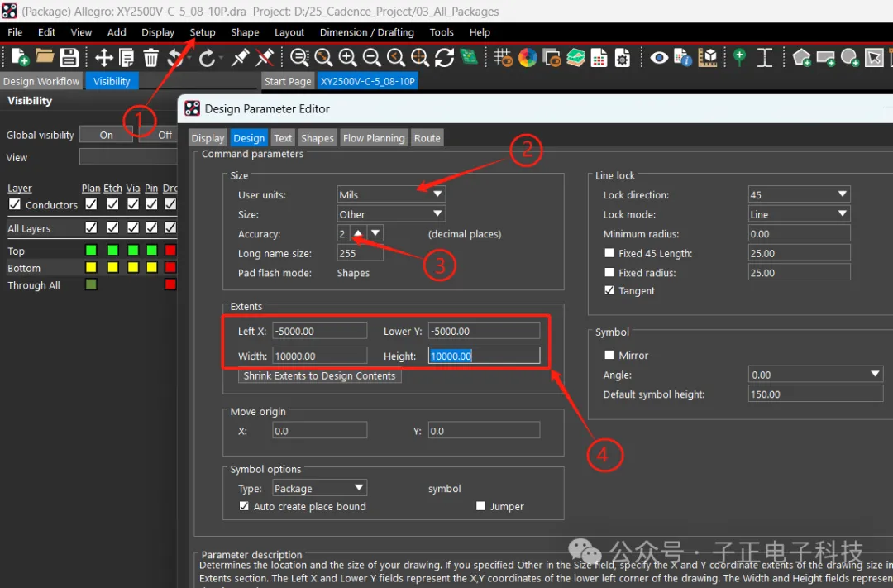Check the Mirror symbol checkbox

[609, 355]
